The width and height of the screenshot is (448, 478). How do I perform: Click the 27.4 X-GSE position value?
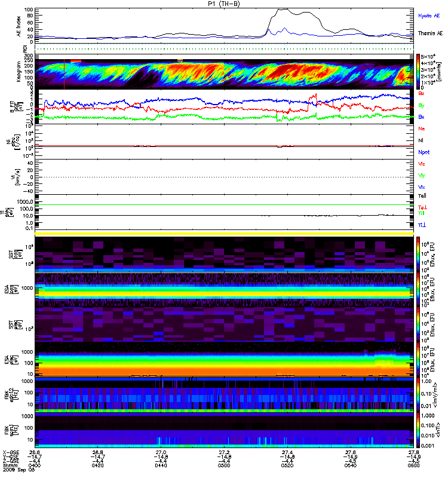coord(287,452)
